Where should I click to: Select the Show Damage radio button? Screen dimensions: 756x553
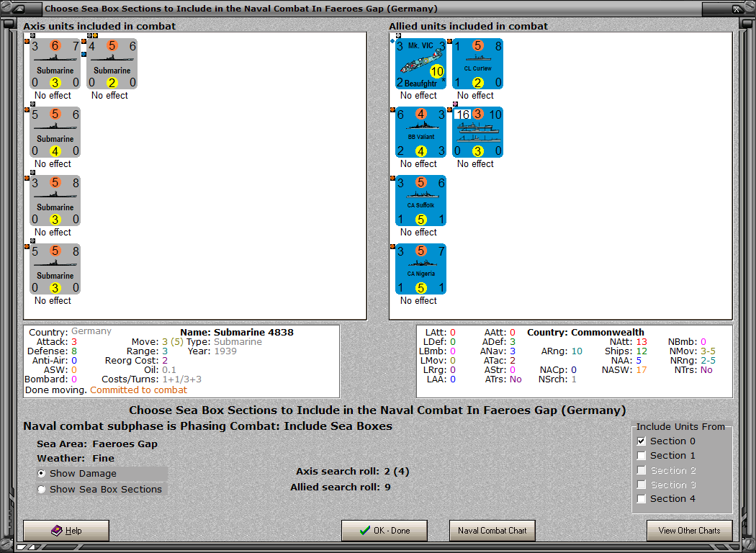pos(42,474)
